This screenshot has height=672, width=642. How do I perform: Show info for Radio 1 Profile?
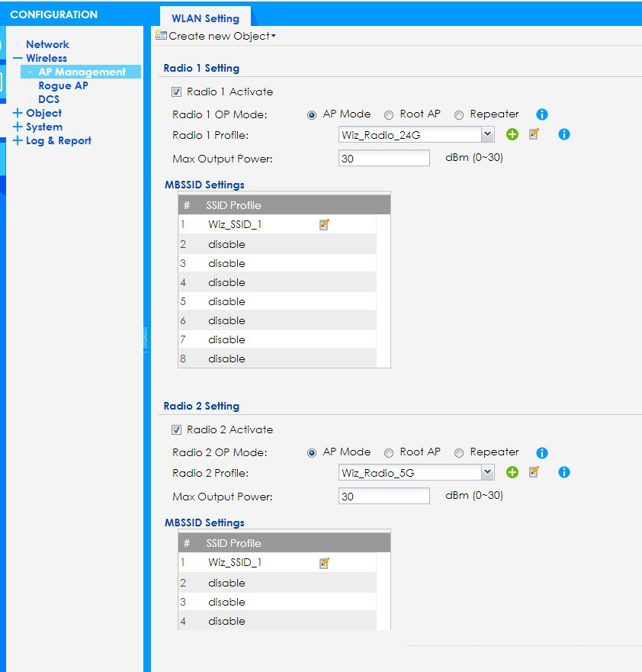pyautogui.click(x=564, y=134)
